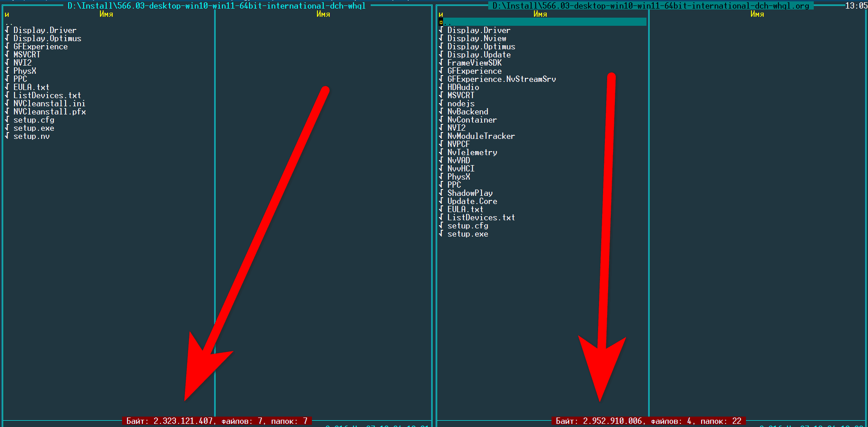Viewport: 868px width, 427px height.
Task: Select NVI2 folder in left panel
Action: click(x=22, y=63)
